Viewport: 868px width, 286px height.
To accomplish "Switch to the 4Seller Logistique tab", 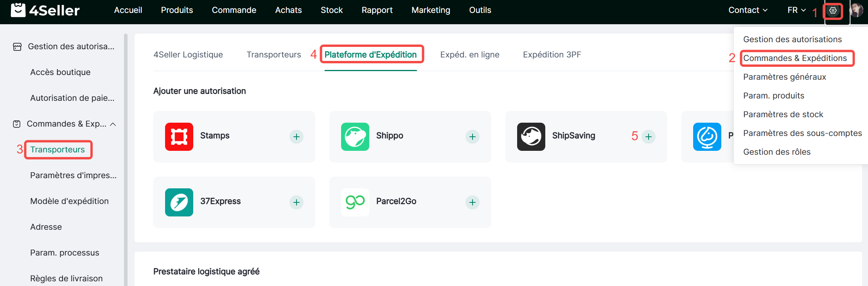I will (x=188, y=55).
